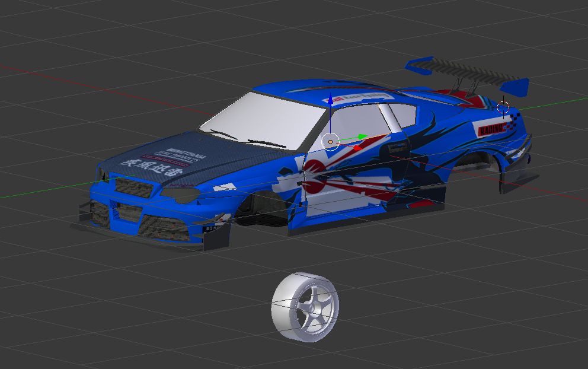
Task: Click the 3D cursor near rear spoiler
Action: 503,107
